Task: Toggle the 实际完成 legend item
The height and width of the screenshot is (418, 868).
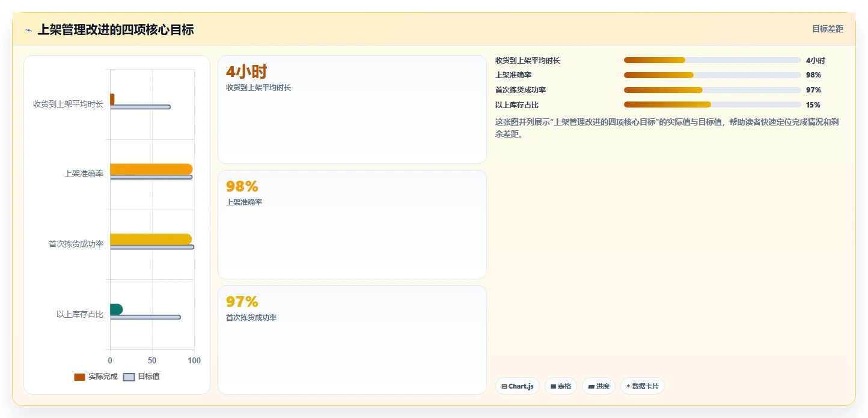Action: tap(96, 377)
